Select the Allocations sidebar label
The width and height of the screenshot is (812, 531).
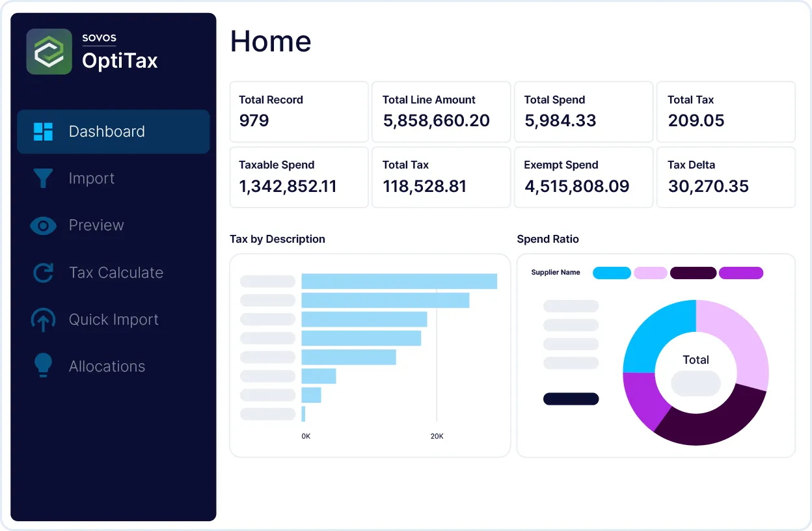click(107, 366)
